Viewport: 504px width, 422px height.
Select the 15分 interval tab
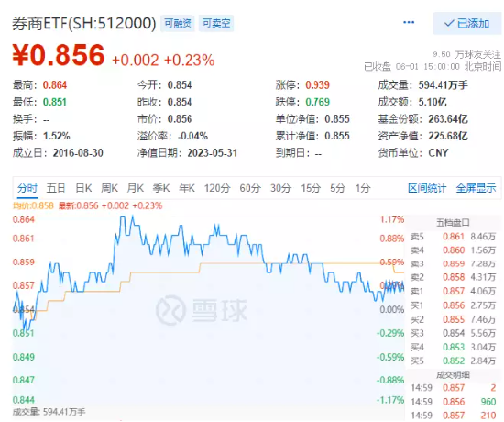pos(311,188)
